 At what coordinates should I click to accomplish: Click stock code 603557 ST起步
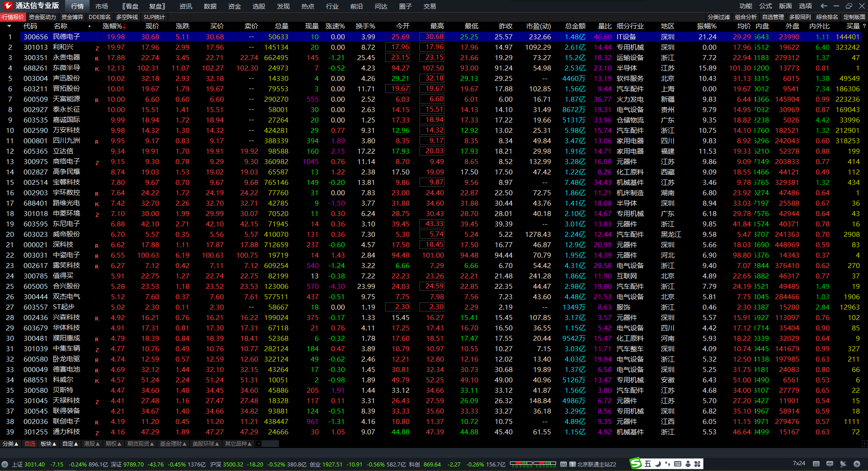click(36, 307)
